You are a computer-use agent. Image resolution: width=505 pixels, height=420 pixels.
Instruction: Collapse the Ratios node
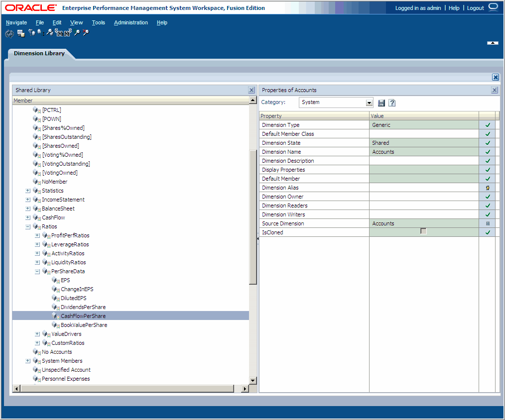tap(28, 227)
